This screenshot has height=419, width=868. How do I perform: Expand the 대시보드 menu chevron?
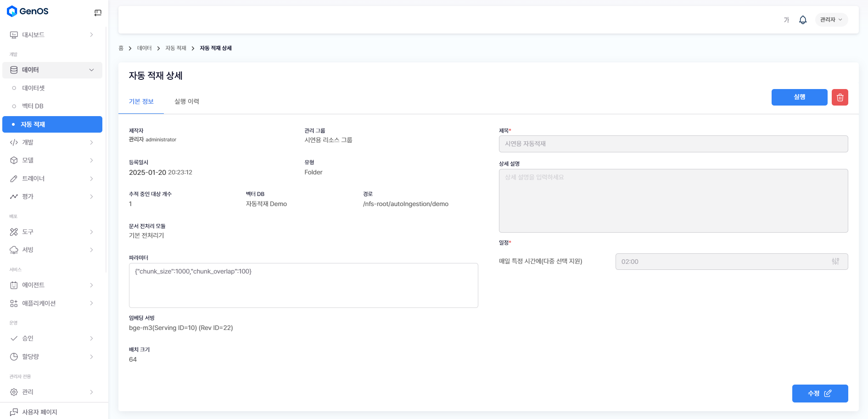click(91, 35)
